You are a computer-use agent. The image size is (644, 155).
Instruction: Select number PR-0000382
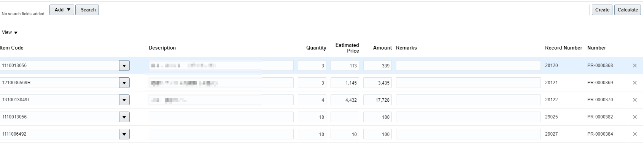click(600, 117)
